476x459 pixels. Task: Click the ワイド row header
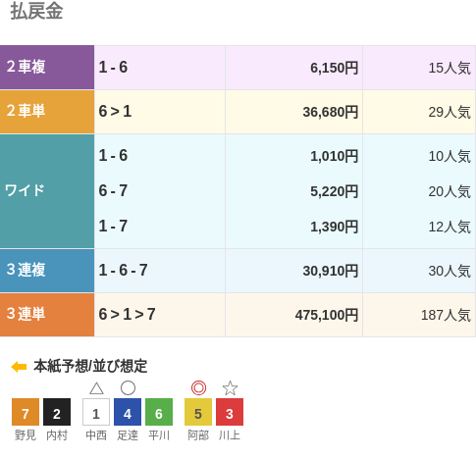point(47,191)
